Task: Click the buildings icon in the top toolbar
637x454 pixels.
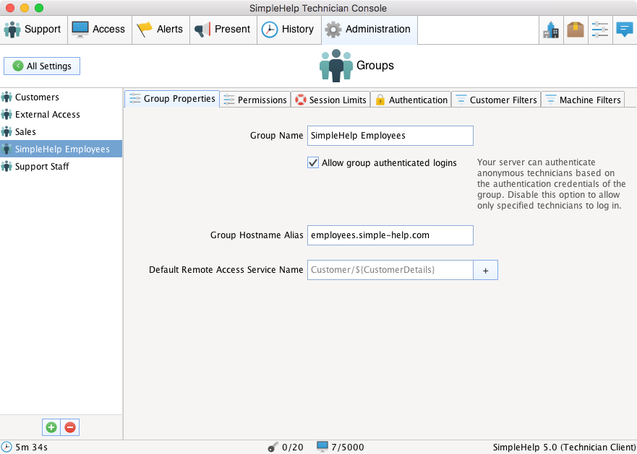Action: pyautogui.click(x=551, y=30)
